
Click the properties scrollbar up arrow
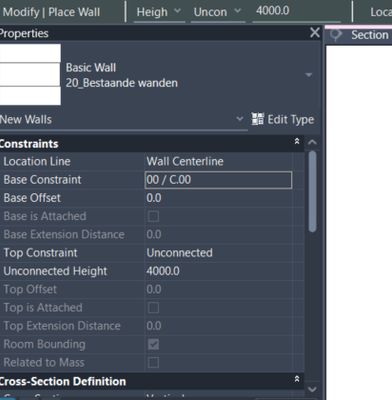pyautogui.click(x=312, y=142)
